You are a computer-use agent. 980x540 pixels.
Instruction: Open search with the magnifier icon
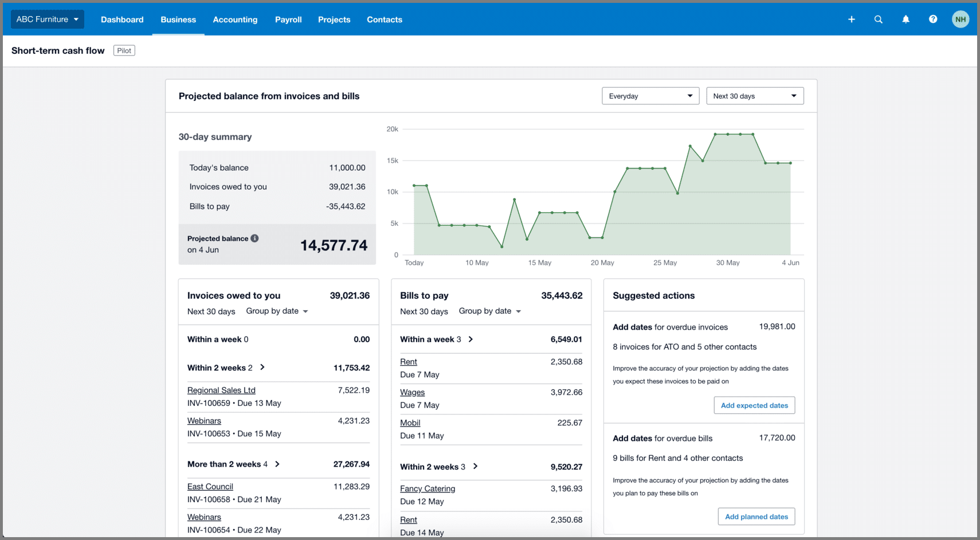point(878,19)
